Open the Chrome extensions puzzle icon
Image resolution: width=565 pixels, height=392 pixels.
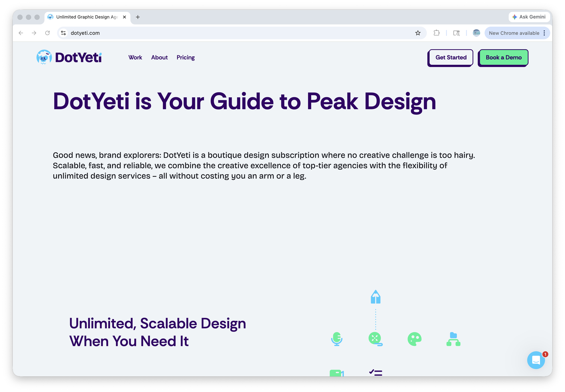(x=436, y=33)
